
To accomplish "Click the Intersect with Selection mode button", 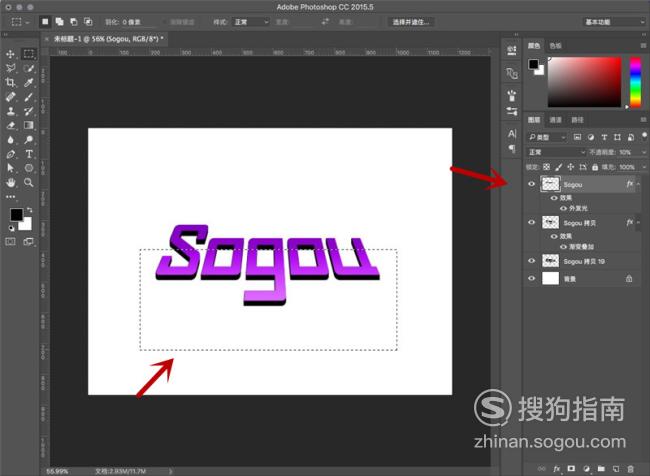I will [x=88, y=22].
